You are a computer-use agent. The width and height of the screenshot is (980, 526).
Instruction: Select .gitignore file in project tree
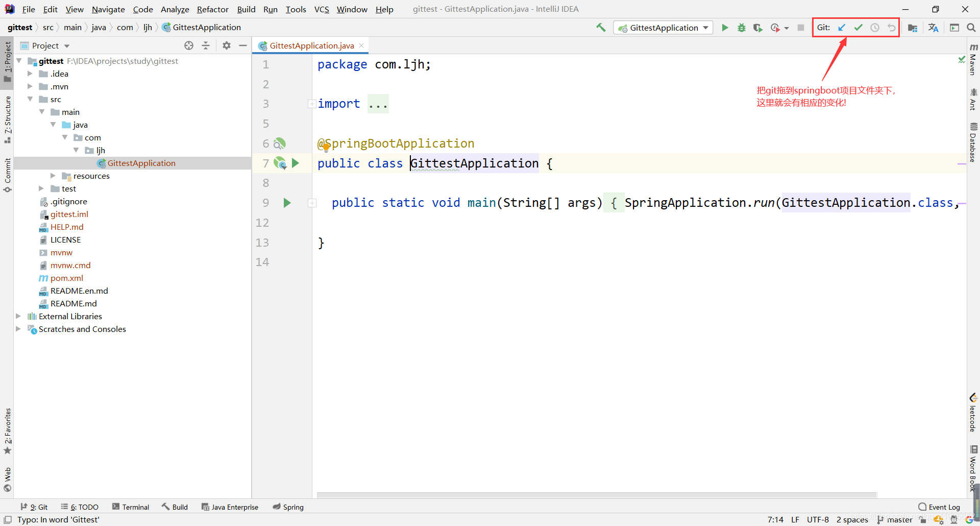(68, 201)
